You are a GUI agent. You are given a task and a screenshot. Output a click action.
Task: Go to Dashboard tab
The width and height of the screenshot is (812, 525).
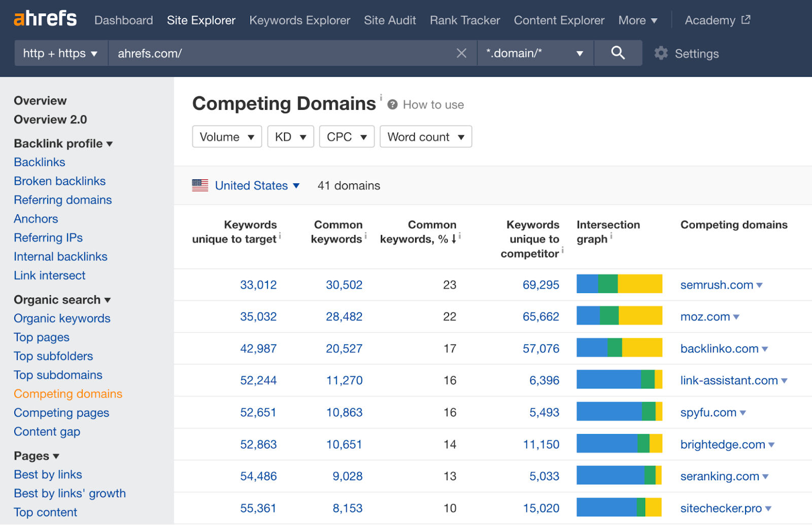[x=123, y=20]
